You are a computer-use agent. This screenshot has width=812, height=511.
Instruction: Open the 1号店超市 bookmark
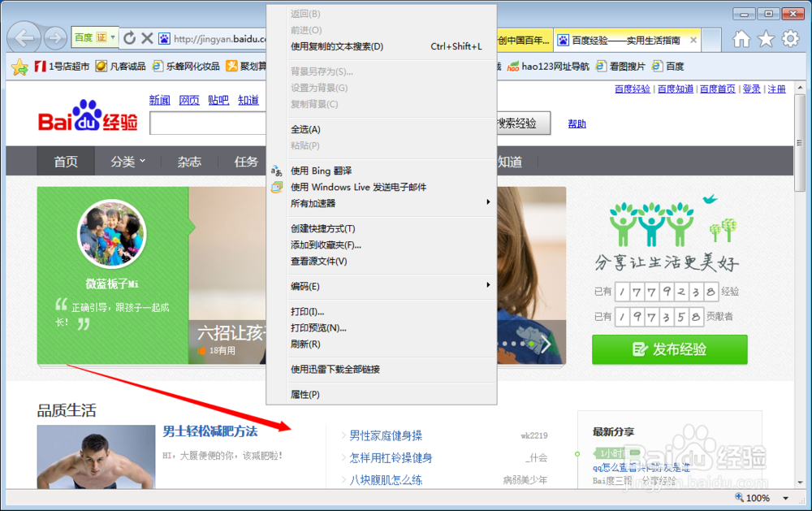[62, 67]
